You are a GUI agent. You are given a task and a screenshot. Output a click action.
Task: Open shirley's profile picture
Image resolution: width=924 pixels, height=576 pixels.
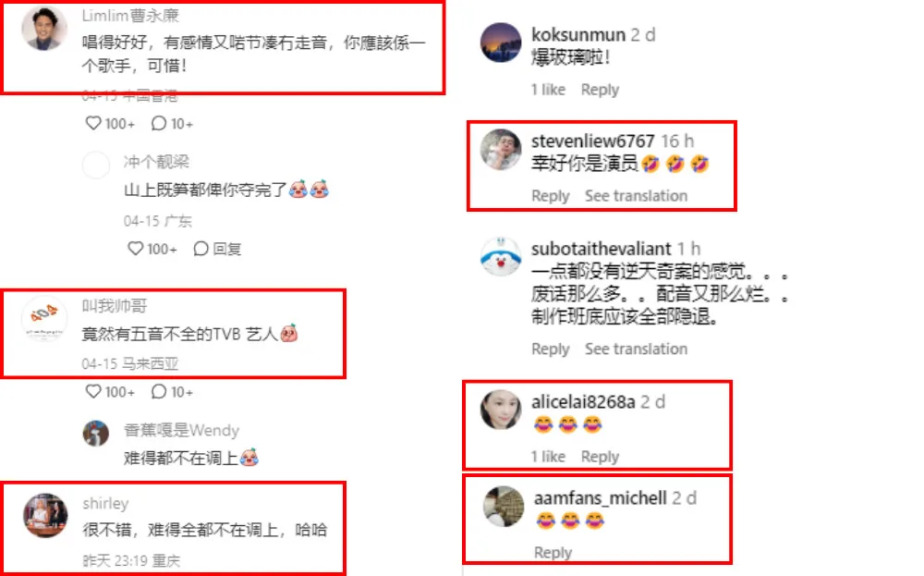click(45, 516)
